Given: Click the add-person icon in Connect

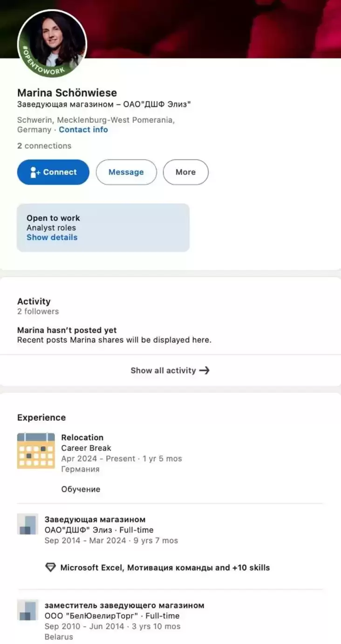Looking at the screenshot, I should coord(35,172).
